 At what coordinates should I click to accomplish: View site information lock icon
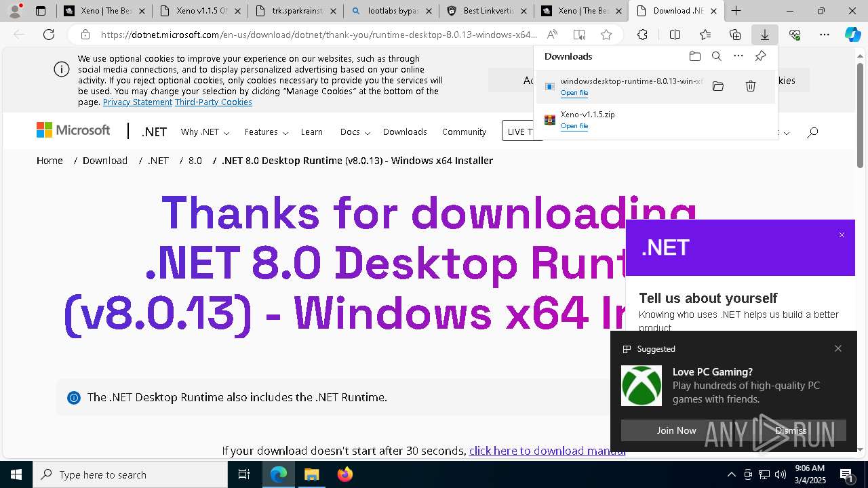tap(85, 35)
